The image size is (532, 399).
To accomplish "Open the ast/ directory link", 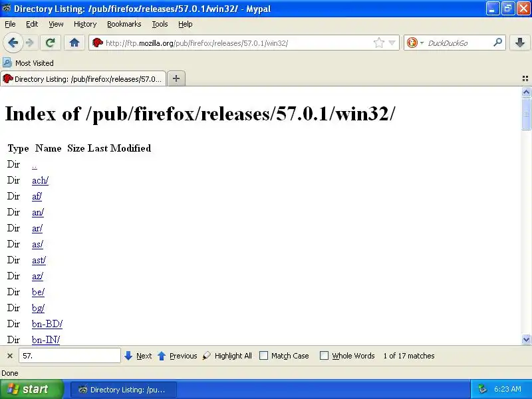I will 39,260.
